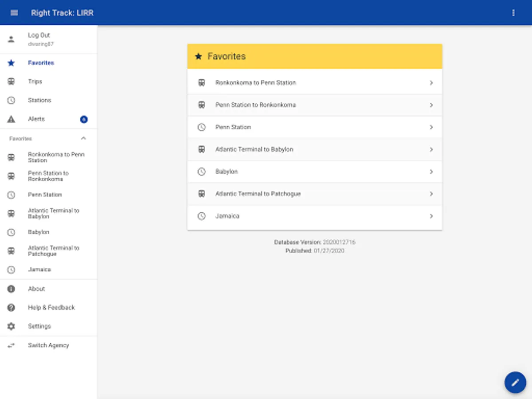The image size is (532, 399).
Task: Open the hamburger navigation menu
Action: [14, 13]
